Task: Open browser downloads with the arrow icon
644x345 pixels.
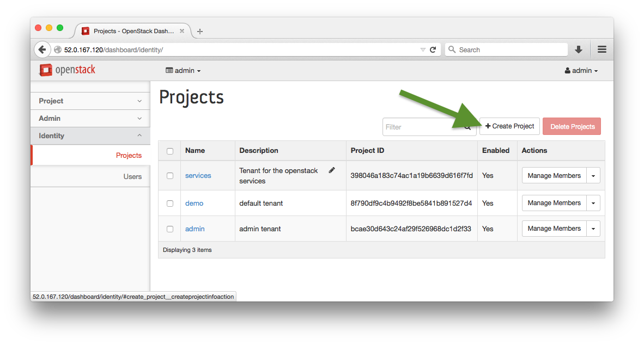Action: point(578,49)
